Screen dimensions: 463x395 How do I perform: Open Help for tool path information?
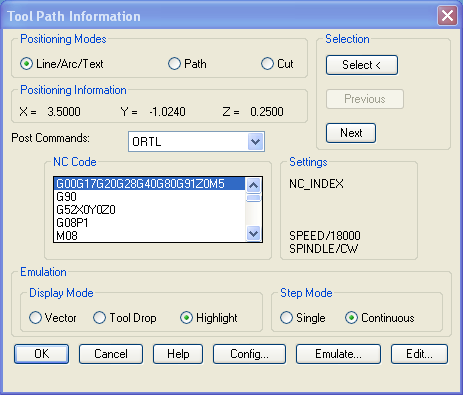(178, 354)
